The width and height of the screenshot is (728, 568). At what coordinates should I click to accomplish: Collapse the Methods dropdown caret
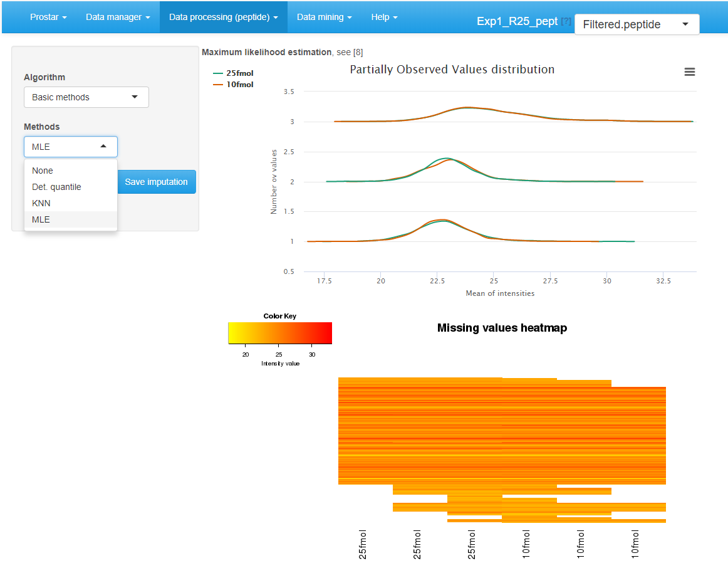click(x=103, y=146)
